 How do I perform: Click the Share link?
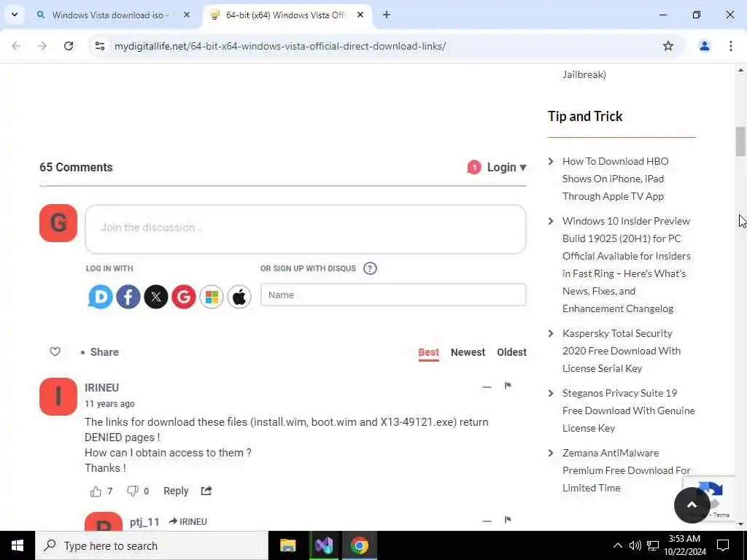104,352
